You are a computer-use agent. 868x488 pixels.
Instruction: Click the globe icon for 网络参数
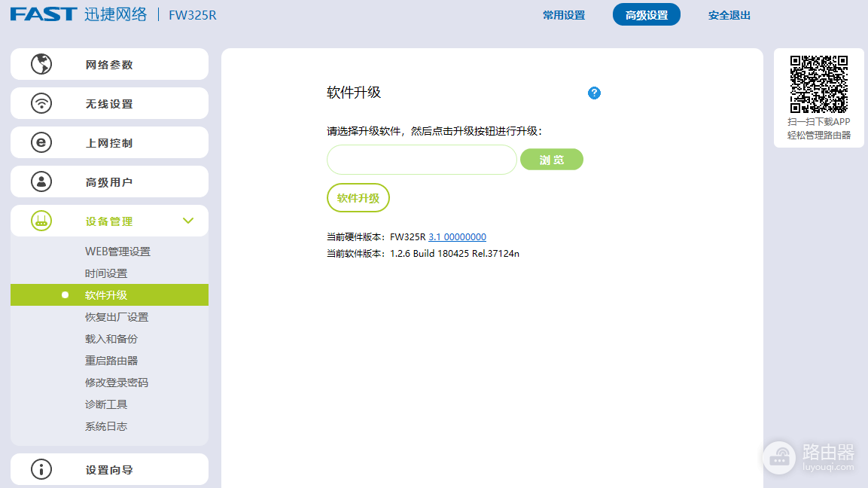click(x=41, y=64)
